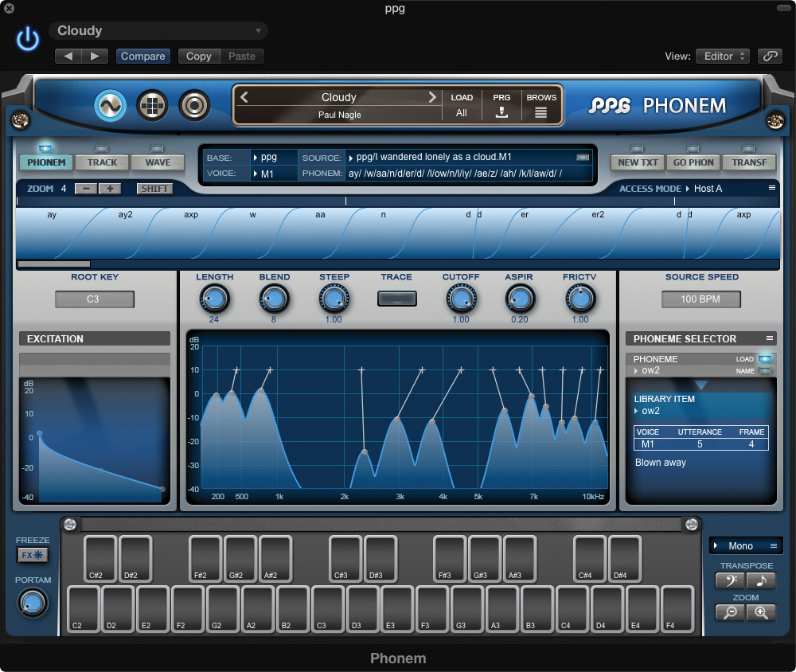Screen dimensions: 796x672
Task: Click the bass clef transpose button
Action: (x=730, y=581)
